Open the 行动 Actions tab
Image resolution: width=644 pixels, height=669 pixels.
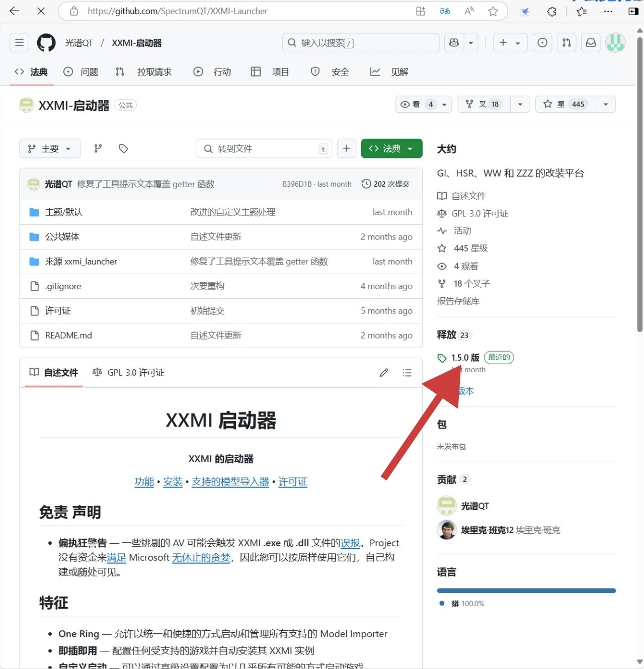pyautogui.click(x=212, y=72)
